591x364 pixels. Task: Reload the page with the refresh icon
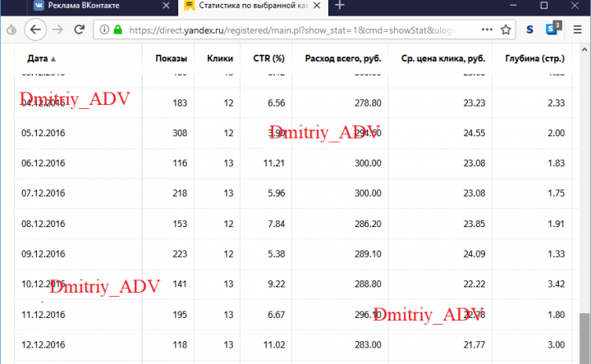[79, 30]
